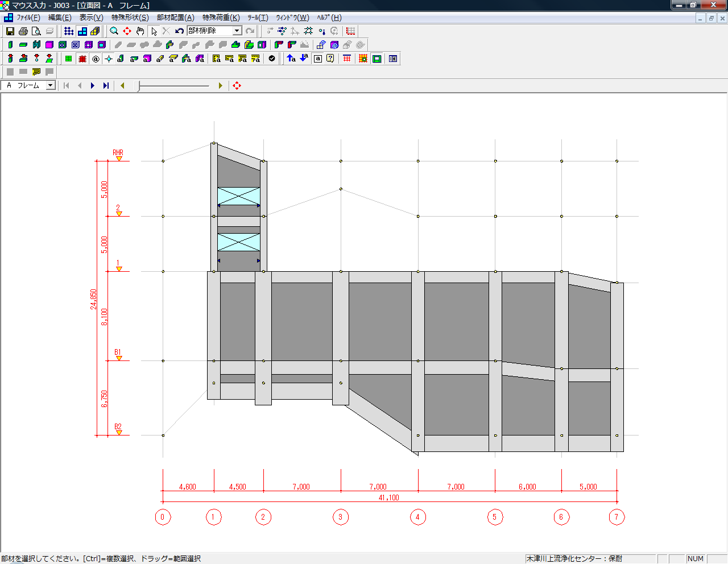728x564 pixels.
Task: Click the undo arrow icon
Action: 180,31
